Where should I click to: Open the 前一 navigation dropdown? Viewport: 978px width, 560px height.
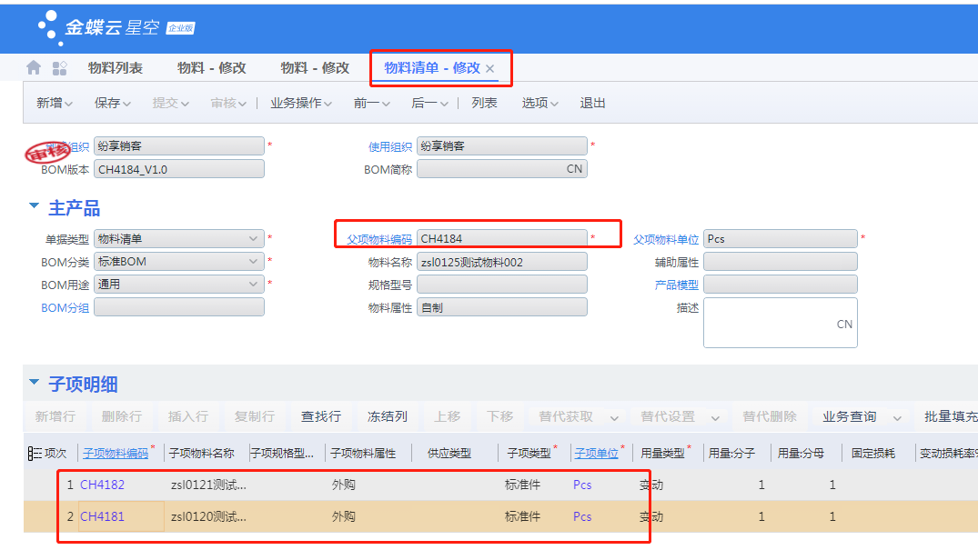coord(372,103)
